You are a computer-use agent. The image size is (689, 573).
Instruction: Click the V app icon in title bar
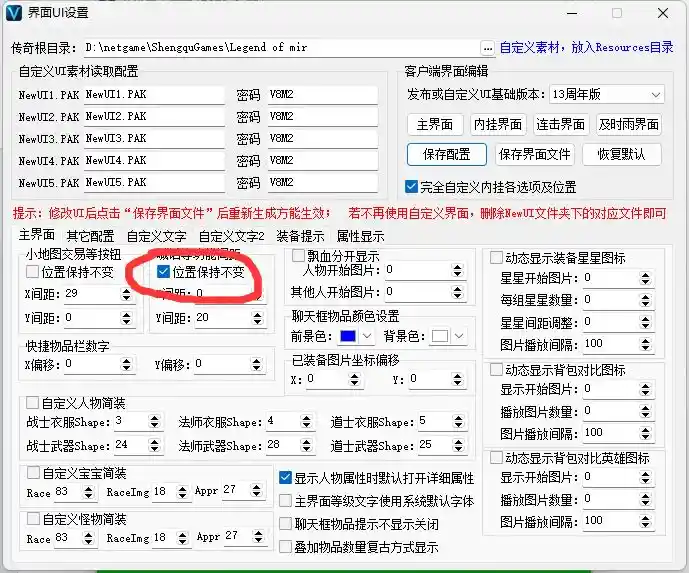(14, 13)
